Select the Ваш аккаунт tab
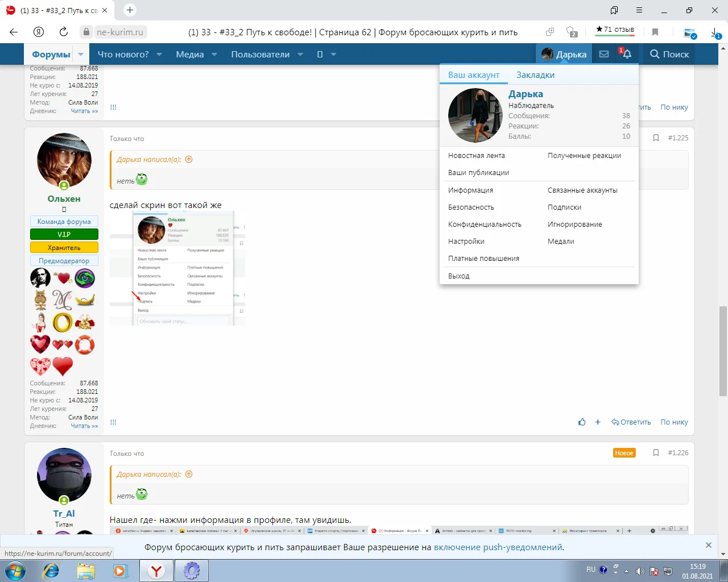 [474, 75]
